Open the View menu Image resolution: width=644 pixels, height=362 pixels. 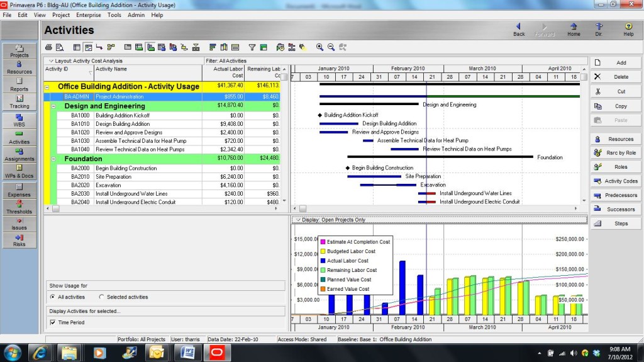(40, 15)
